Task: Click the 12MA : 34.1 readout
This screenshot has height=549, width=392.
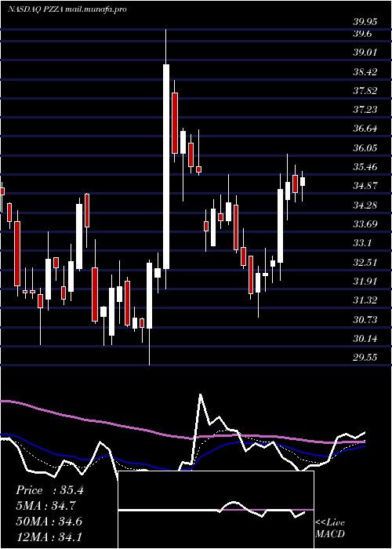Action: pyautogui.click(x=49, y=536)
